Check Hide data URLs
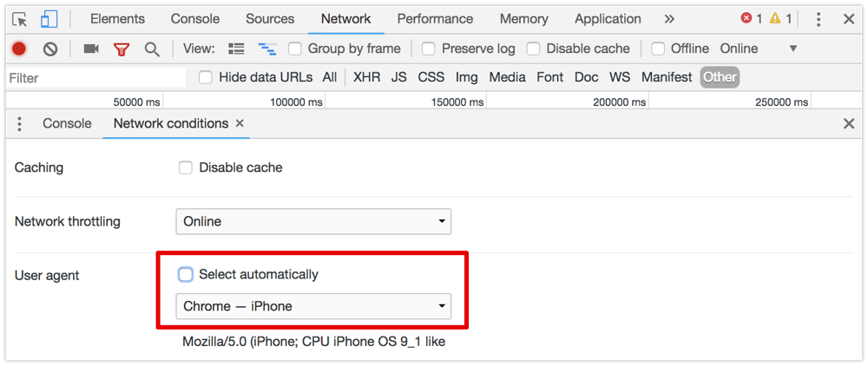Screen dimensions: 868x366 pyautogui.click(x=206, y=77)
